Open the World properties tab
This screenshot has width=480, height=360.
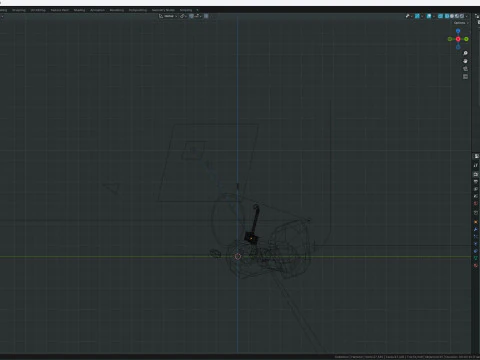476,203
